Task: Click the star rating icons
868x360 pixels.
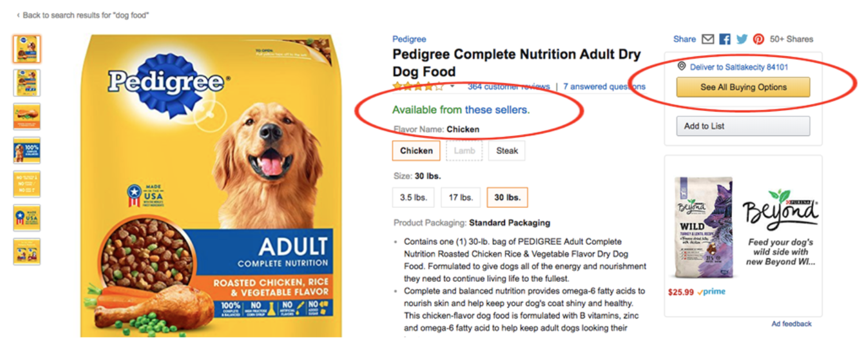Action: 418,87
